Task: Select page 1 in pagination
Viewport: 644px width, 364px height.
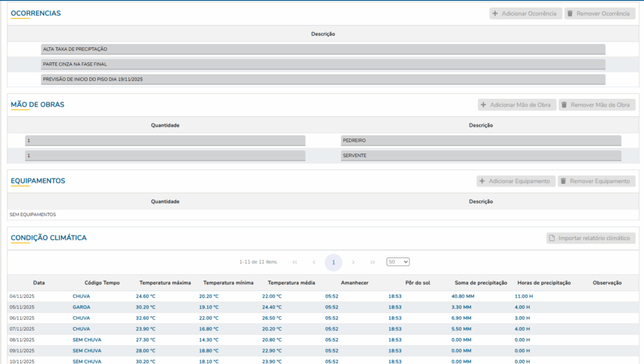Action: coord(333,262)
